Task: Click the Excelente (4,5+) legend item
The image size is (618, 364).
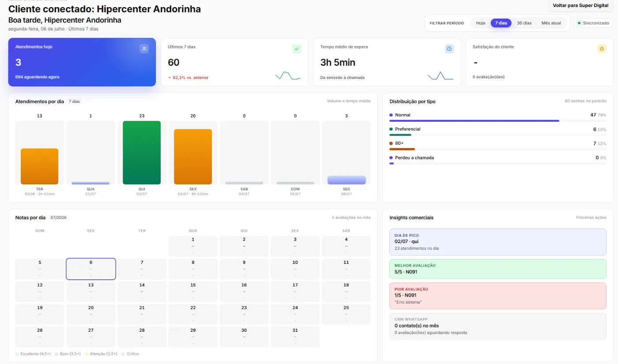Action: click(x=33, y=354)
